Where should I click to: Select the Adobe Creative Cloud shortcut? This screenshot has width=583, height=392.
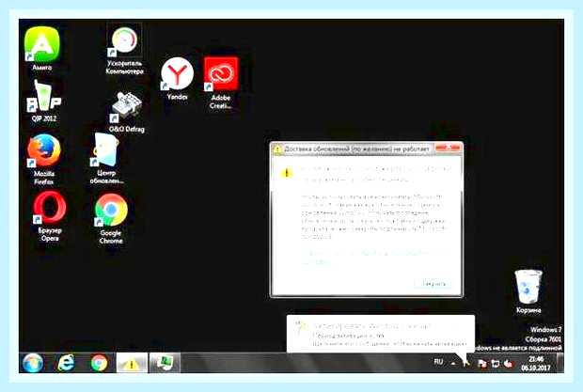coord(221,83)
